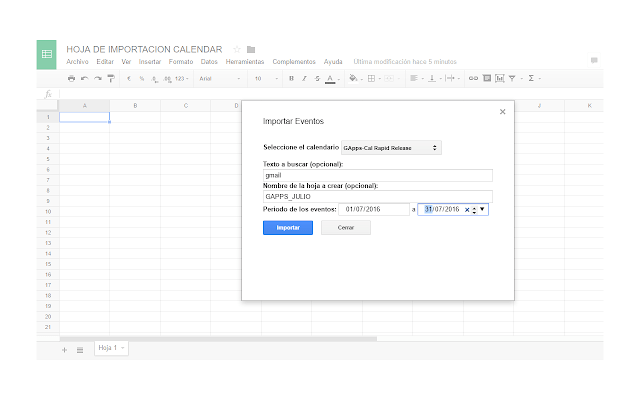Viewport: 640px width, 400px height.
Task: Click the Cerrar button
Action: (x=346, y=228)
